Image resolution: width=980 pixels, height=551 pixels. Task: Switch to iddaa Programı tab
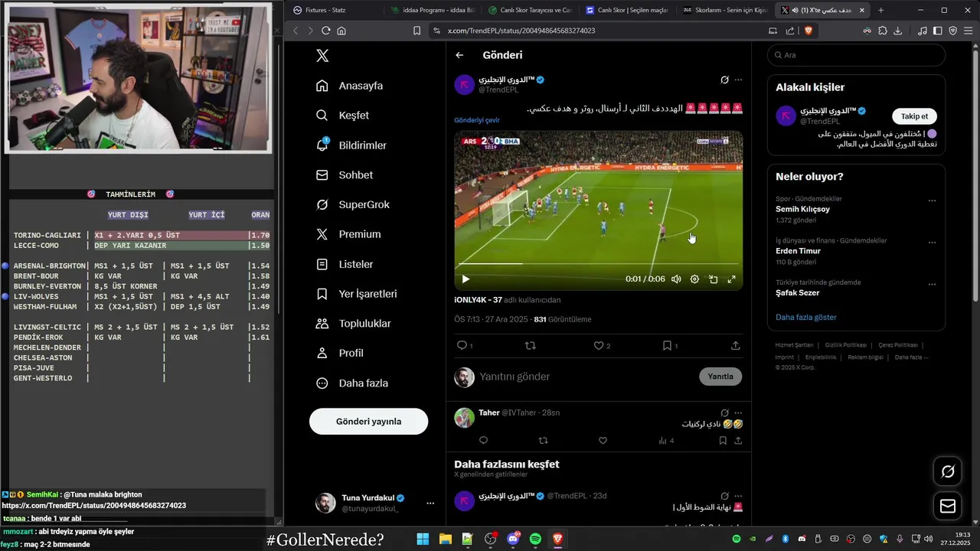[x=432, y=10]
